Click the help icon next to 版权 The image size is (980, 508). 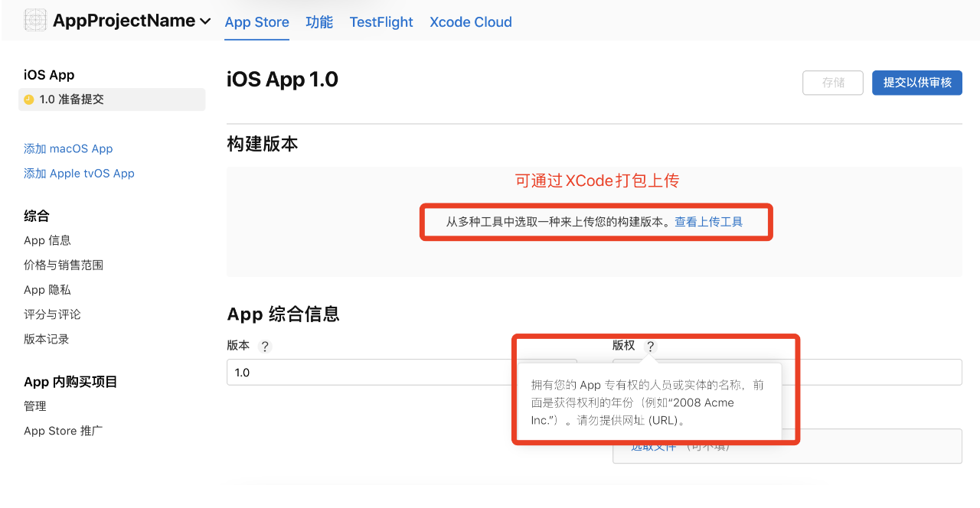coord(651,347)
